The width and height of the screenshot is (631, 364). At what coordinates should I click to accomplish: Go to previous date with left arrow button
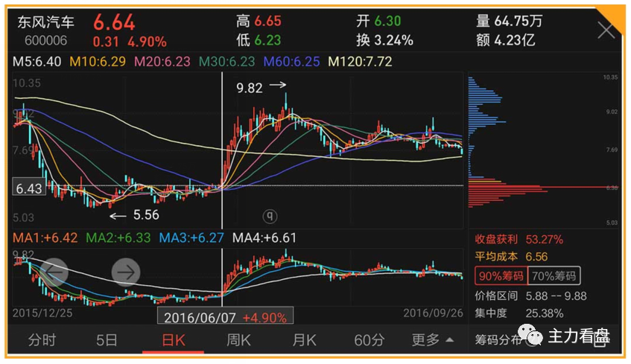pyautogui.click(x=54, y=272)
